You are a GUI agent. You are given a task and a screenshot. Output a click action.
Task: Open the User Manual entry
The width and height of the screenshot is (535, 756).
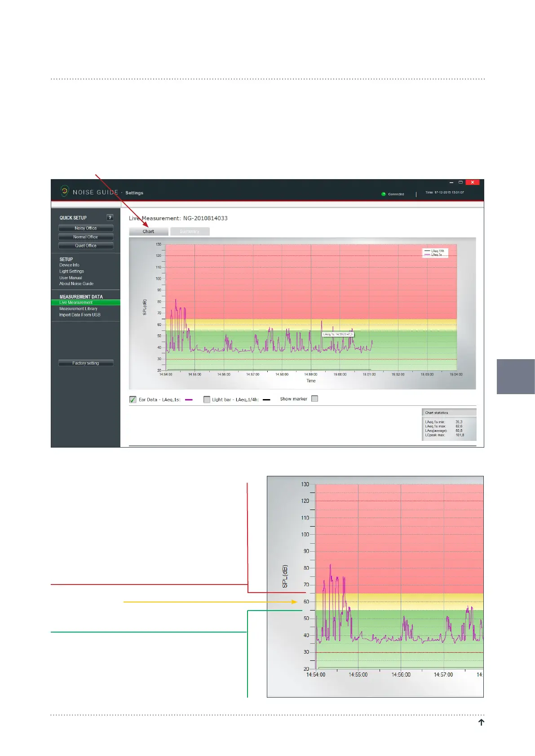pyautogui.click(x=71, y=278)
